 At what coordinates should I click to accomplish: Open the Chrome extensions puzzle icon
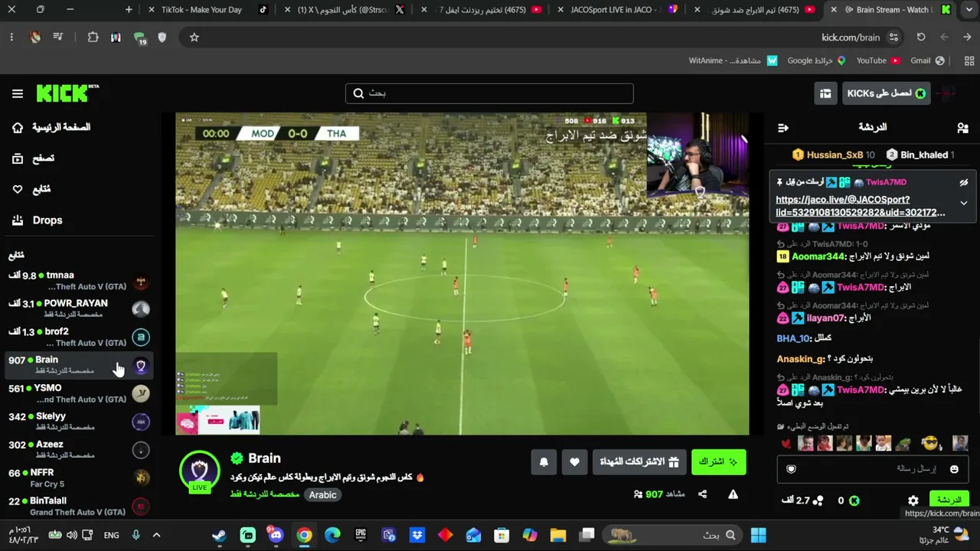coord(93,37)
